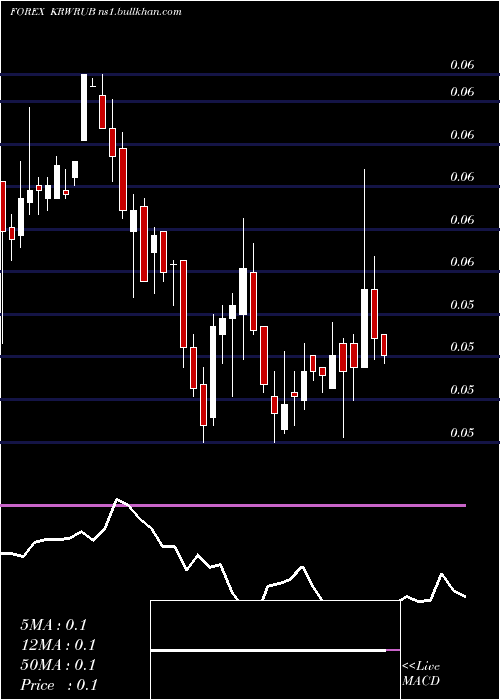500x700 pixels.
Task: Select the Price : 0.1 readout
Action: click(x=58, y=685)
